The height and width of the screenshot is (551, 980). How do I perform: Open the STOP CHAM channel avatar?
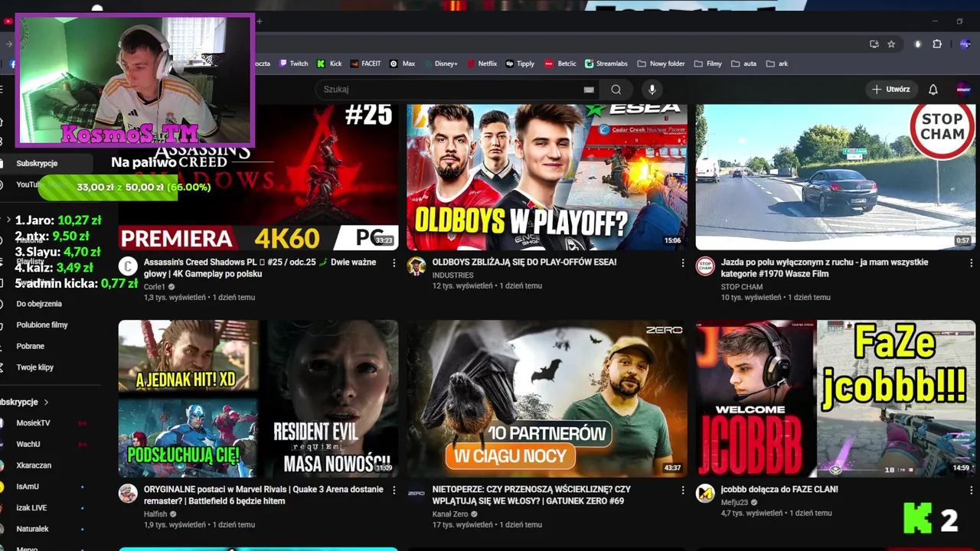coord(705,266)
